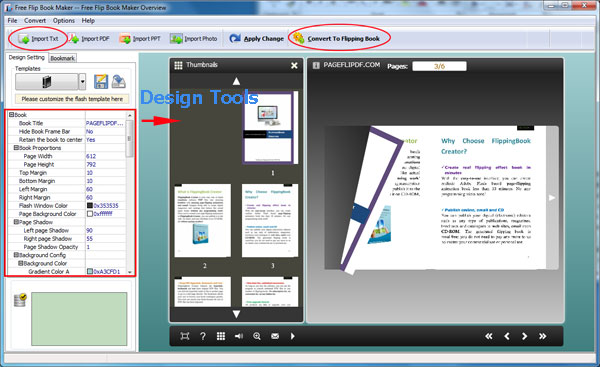
Task: Toggle the thumbnails grid button in bottom bar
Action: click(221, 336)
